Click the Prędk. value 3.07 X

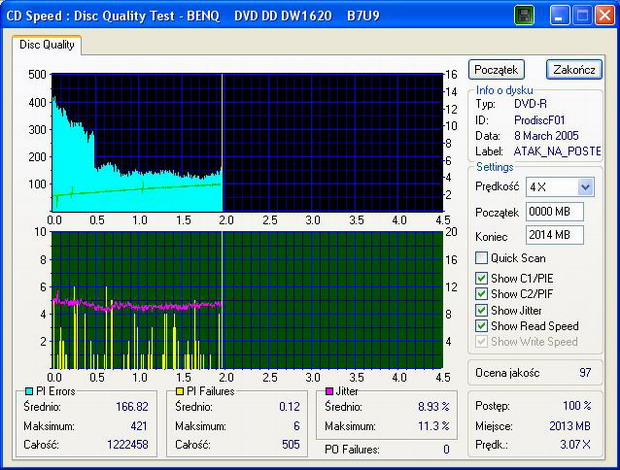point(575,445)
